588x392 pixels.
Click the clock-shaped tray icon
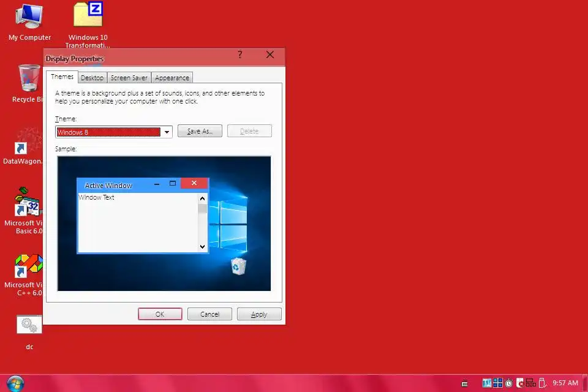pyautogui.click(x=509, y=383)
